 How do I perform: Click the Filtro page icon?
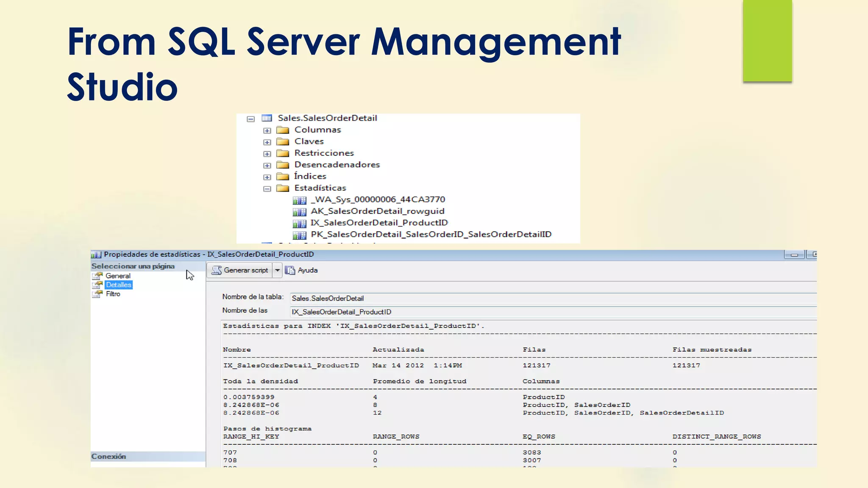[x=97, y=294]
